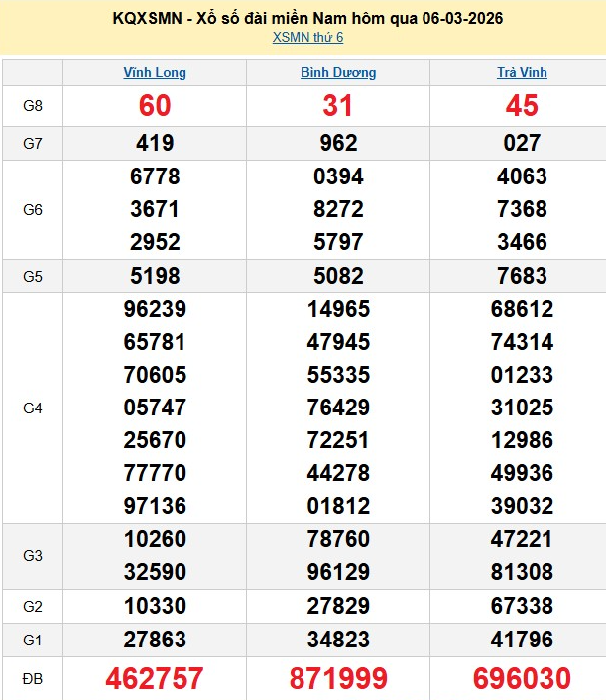Select Bình Dương G1 number 34823
This screenshot has height=700, width=606.
(x=338, y=639)
